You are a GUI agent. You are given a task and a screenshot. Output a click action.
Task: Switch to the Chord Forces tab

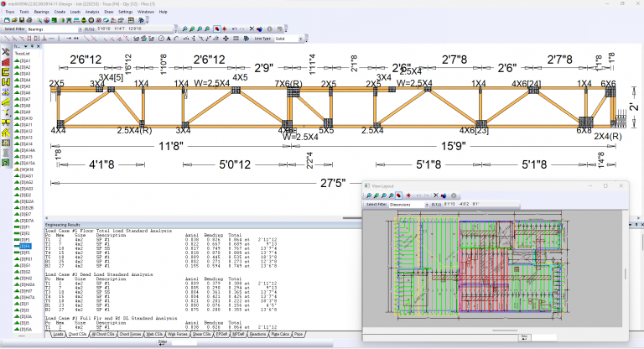pos(130,335)
